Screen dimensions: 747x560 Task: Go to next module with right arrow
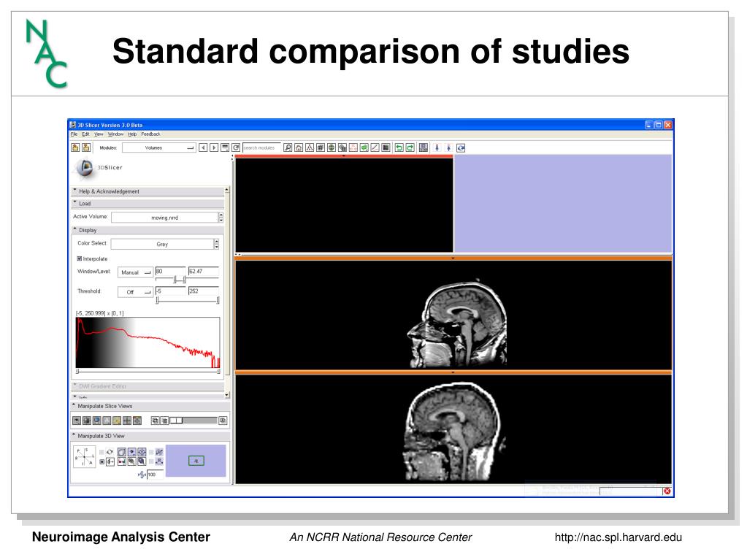click(214, 147)
